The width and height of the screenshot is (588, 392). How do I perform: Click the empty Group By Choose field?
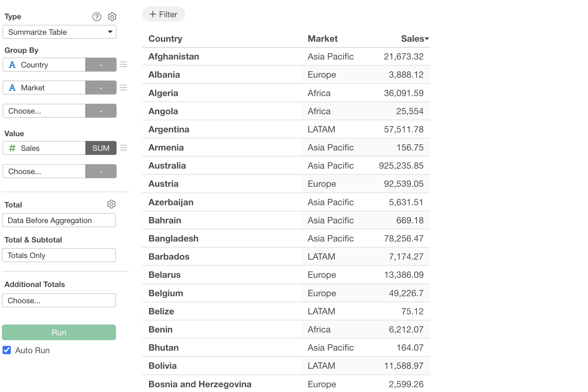(44, 111)
